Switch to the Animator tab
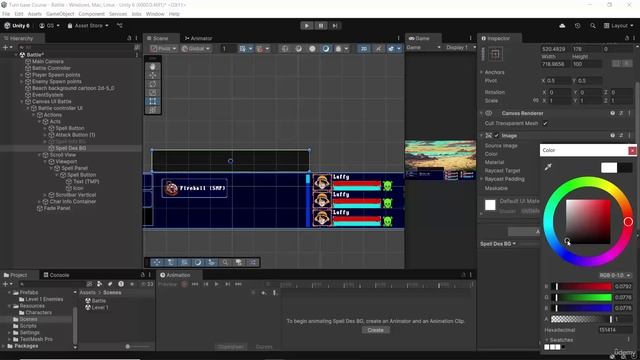 point(198,38)
